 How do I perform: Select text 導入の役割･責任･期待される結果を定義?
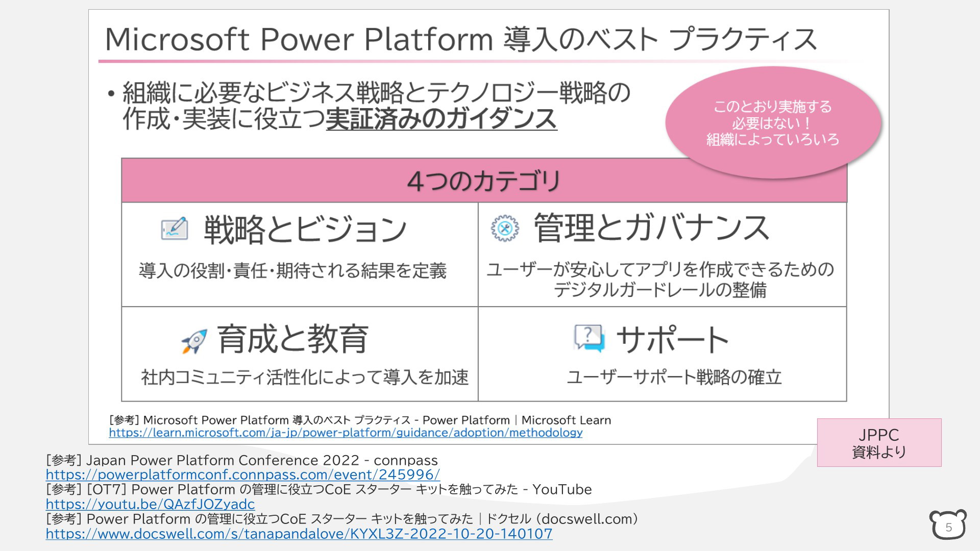tap(292, 270)
